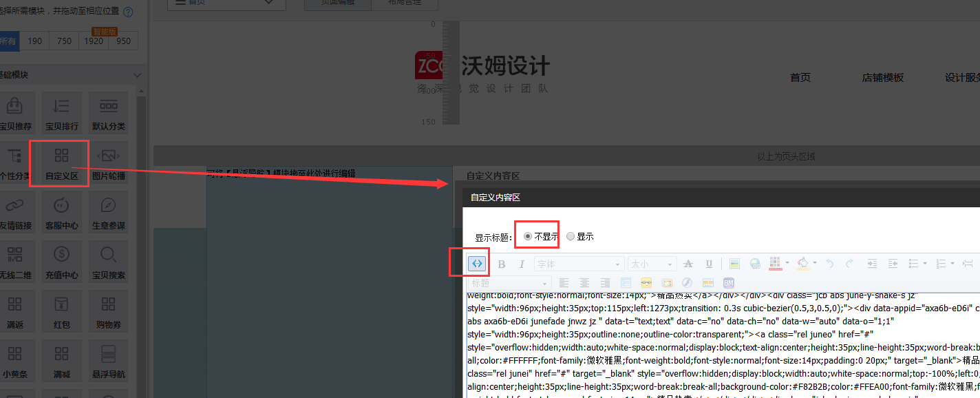Click the insert image icon in editor
Viewport: 980px width, 398px height.
pyautogui.click(x=734, y=264)
